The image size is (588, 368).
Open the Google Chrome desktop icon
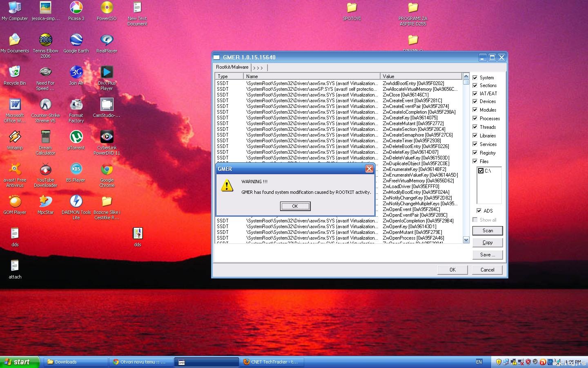pyautogui.click(x=107, y=170)
